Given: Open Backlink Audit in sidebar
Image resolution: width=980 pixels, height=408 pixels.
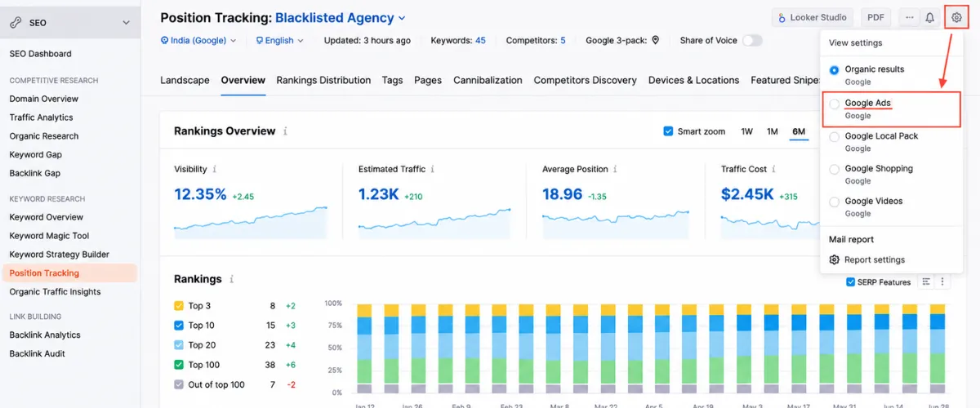Looking at the screenshot, I should tap(38, 354).
